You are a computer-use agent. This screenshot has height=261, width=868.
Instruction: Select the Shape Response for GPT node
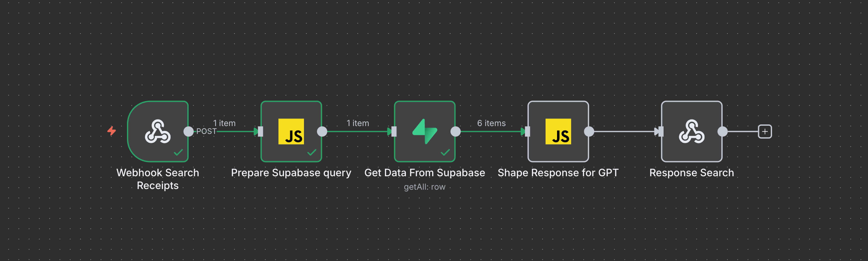(x=558, y=131)
